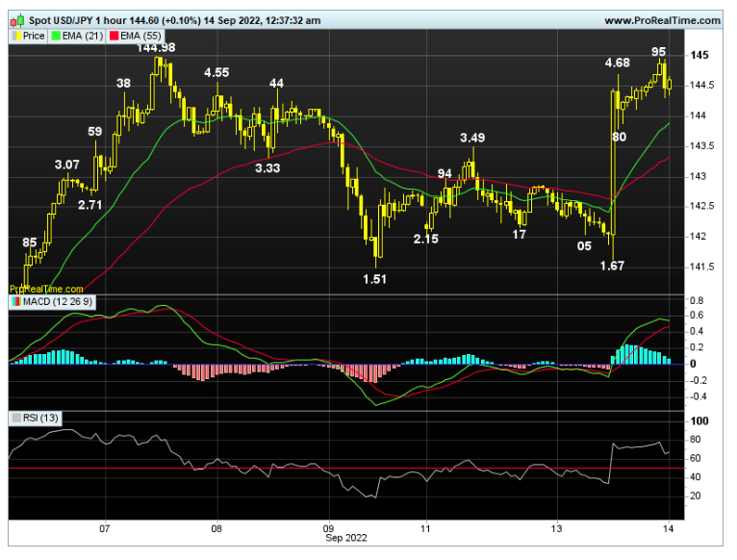Click the 11 date axis label

(x=425, y=528)
